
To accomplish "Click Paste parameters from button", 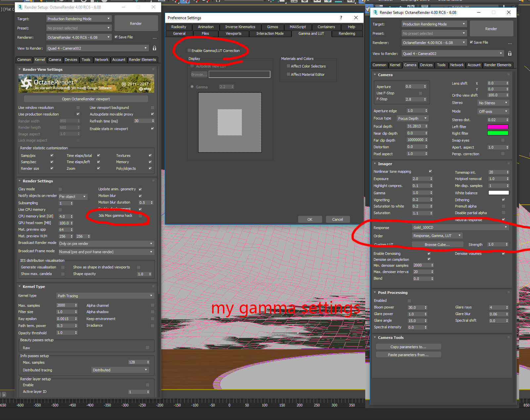I will click(x=408, y=355).
